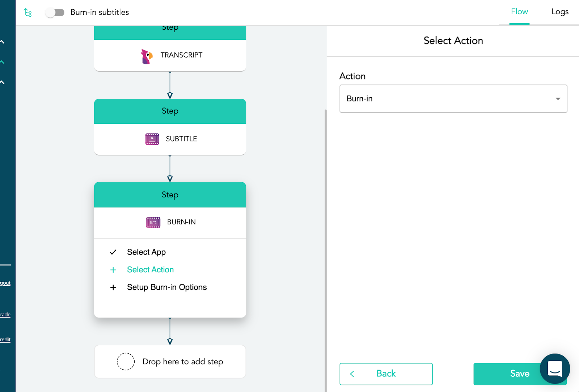Screen dimensions: 579x392
Task: Click the flow tree icon in header
Action: click(28, 13)
